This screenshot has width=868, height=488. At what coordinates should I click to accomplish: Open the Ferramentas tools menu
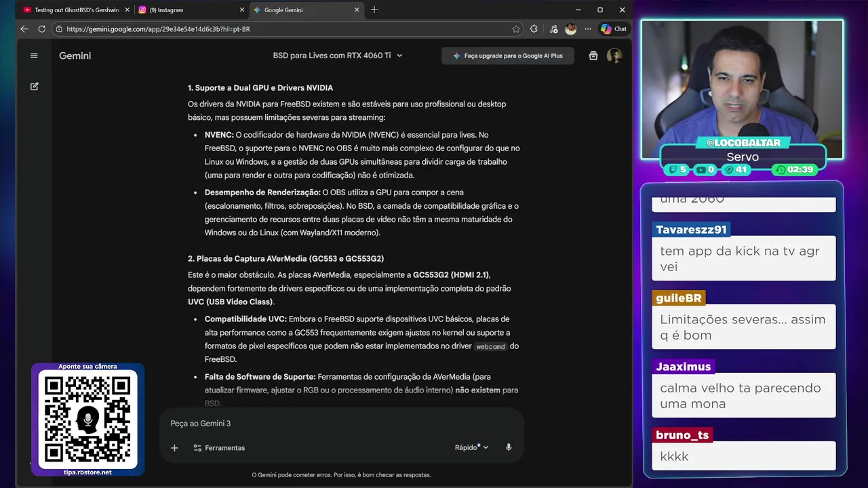click(219, 448)
